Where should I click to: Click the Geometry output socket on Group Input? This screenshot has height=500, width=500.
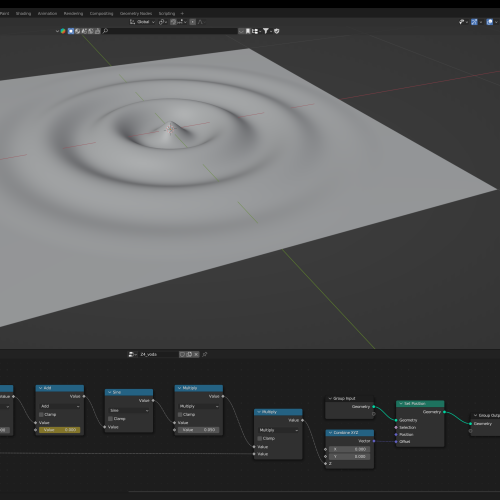[374, 407]
